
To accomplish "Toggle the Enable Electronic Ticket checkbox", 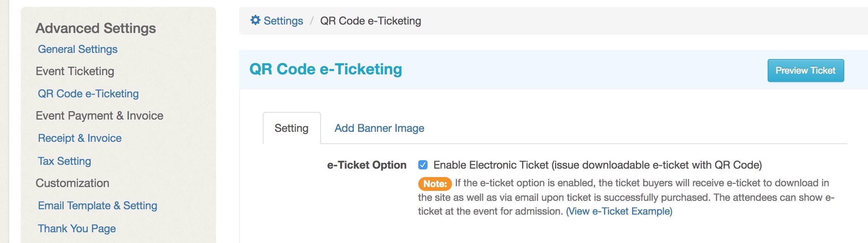I will (423, 165).
